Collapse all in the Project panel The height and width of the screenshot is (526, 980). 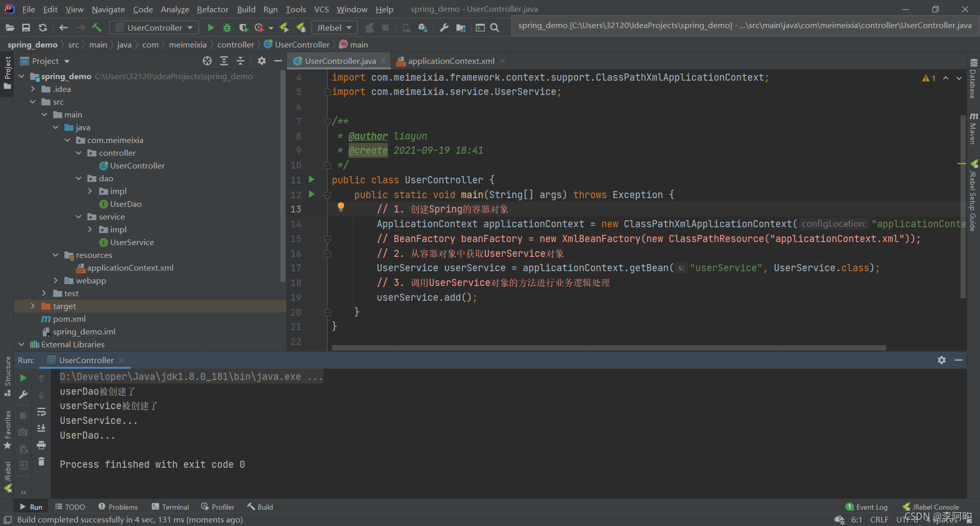[x=240, y=61]
